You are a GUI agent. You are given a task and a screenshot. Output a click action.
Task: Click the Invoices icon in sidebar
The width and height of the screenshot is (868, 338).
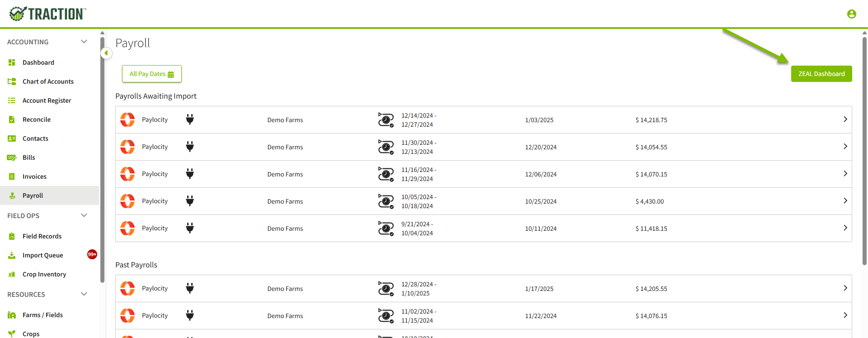(12, 176)
